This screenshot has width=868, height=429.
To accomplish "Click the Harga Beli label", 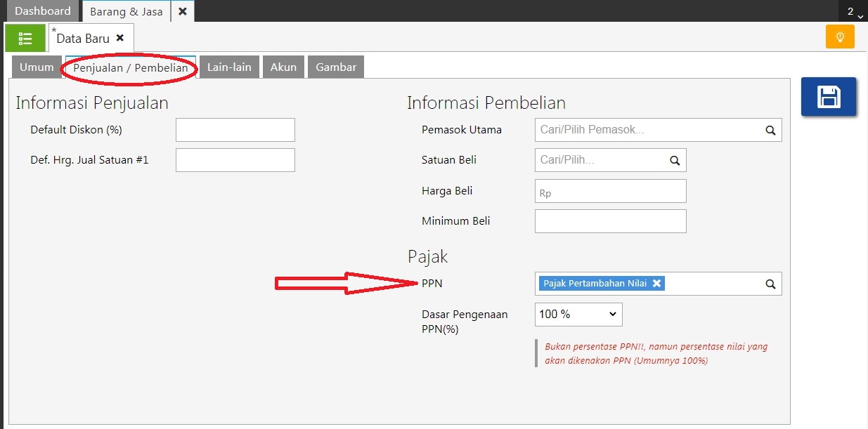I will [x=447, y=191].
